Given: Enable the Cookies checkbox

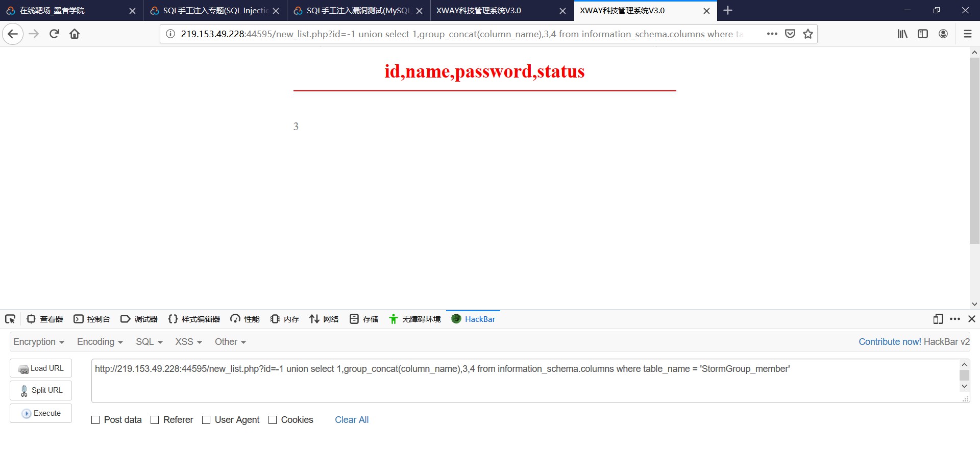Looking at the screenshot, I should 273,420.
